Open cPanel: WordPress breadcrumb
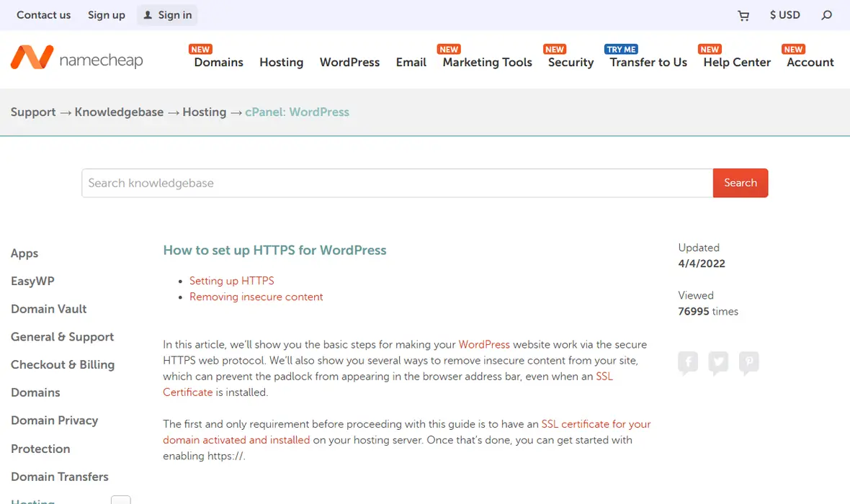This screenshot has width=850, height=504. click(297, 112)
